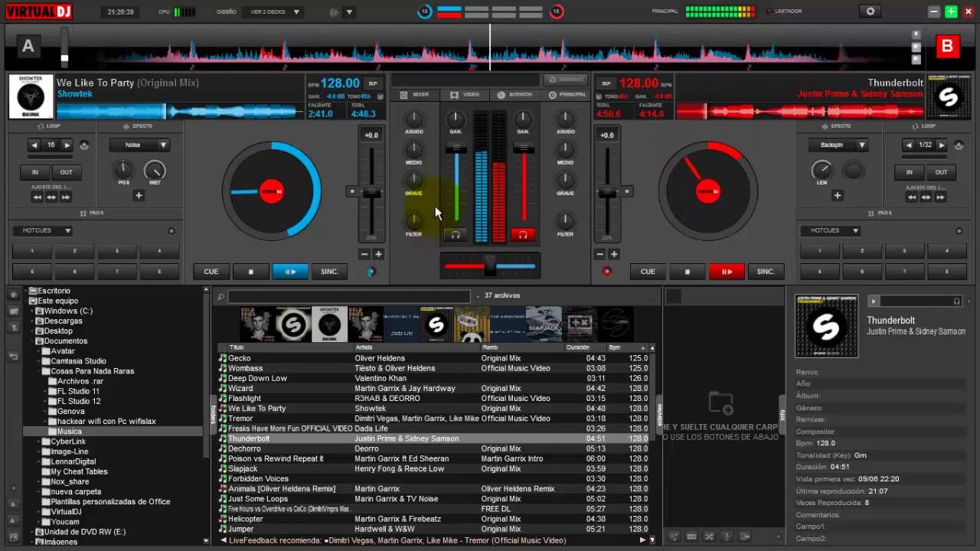
Task: Stop deck A playback
Action: click(250, 272)
